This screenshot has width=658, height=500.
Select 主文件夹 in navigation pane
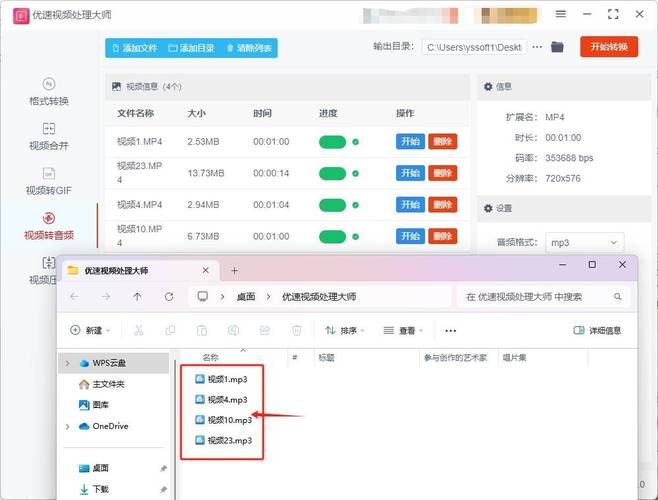(102, 384)
